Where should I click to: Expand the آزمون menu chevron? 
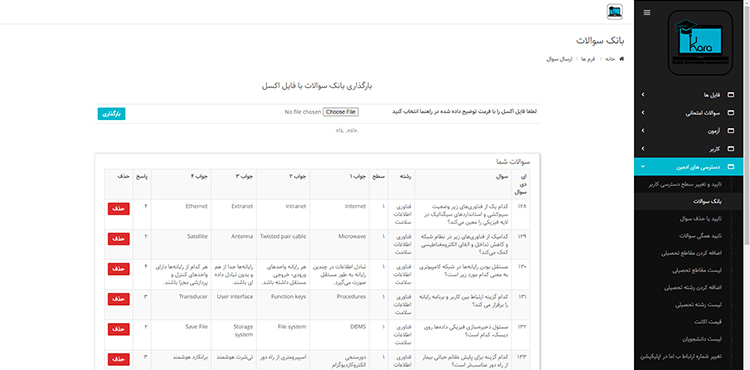click(x=642, y=131)
